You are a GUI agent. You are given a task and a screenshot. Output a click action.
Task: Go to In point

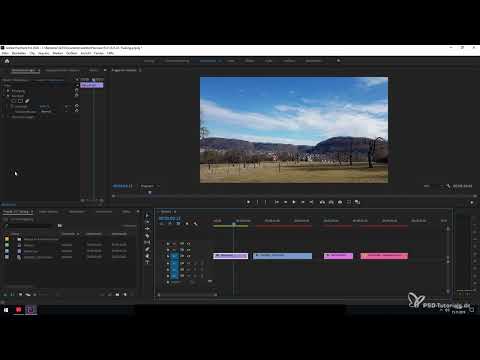pos(277,202)
